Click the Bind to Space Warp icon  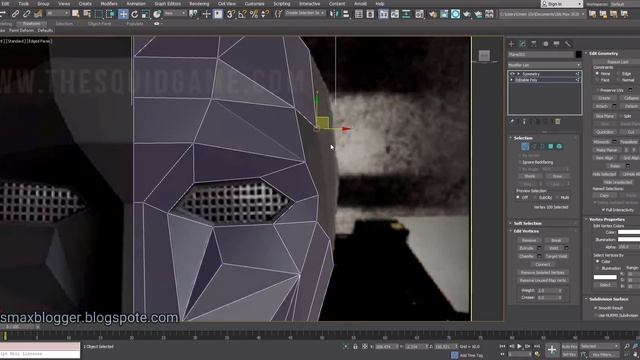pos(38,14)
